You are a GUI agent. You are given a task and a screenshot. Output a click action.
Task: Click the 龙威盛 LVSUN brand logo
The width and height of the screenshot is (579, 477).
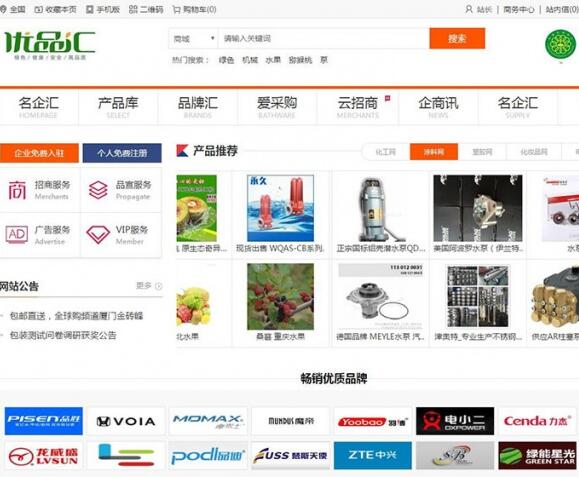coord(44,456)
